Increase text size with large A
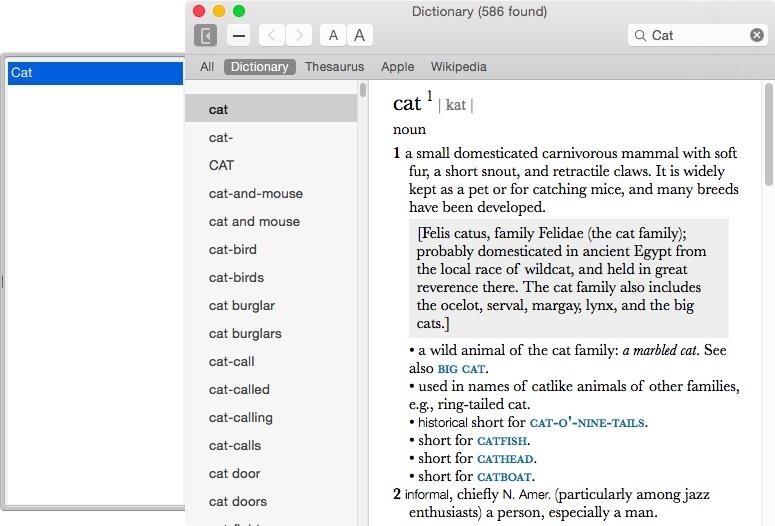 pos(360,36)
